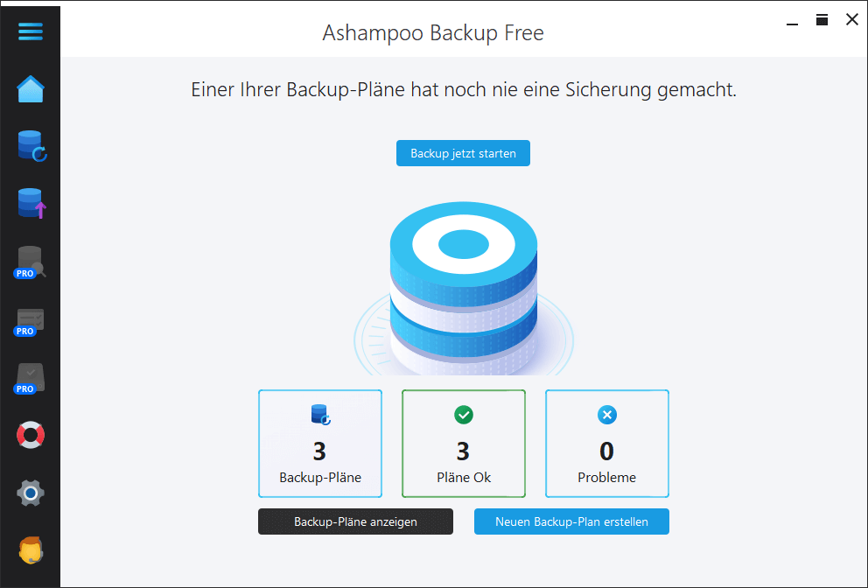Select the 'Pläne Ok' status tile
The image size is (868, 588).
tap(464, 444)
